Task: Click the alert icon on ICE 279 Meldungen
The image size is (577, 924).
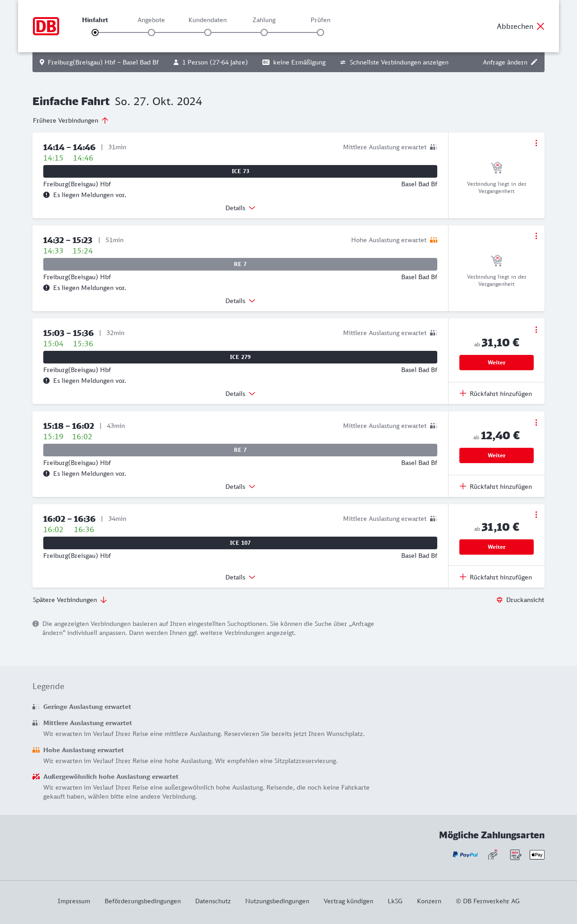Action: click(x=46, y=381)
